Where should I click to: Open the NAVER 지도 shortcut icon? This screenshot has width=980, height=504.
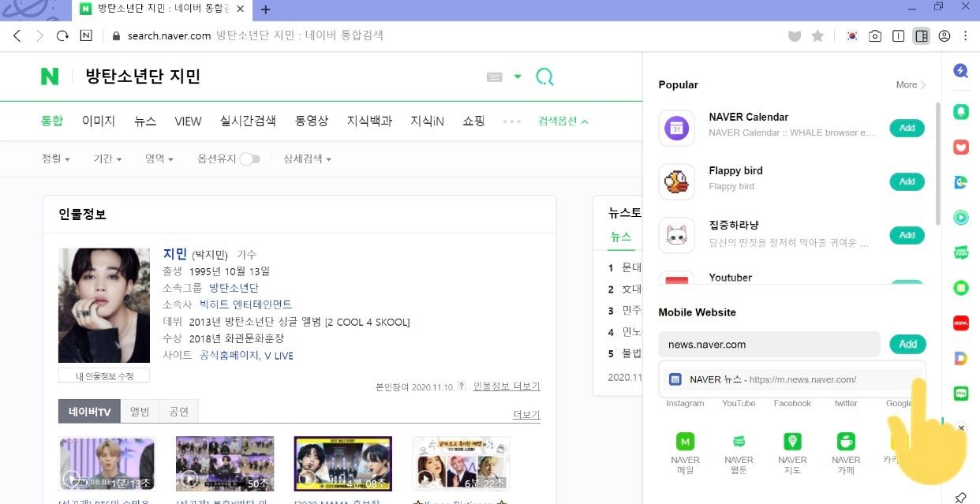(x=792, y=442)
